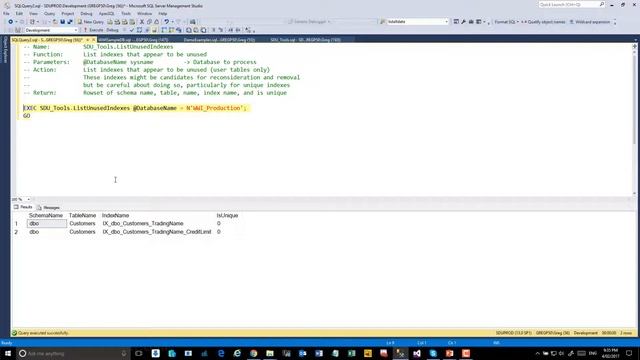Open the Project menu

coord(68,13)
